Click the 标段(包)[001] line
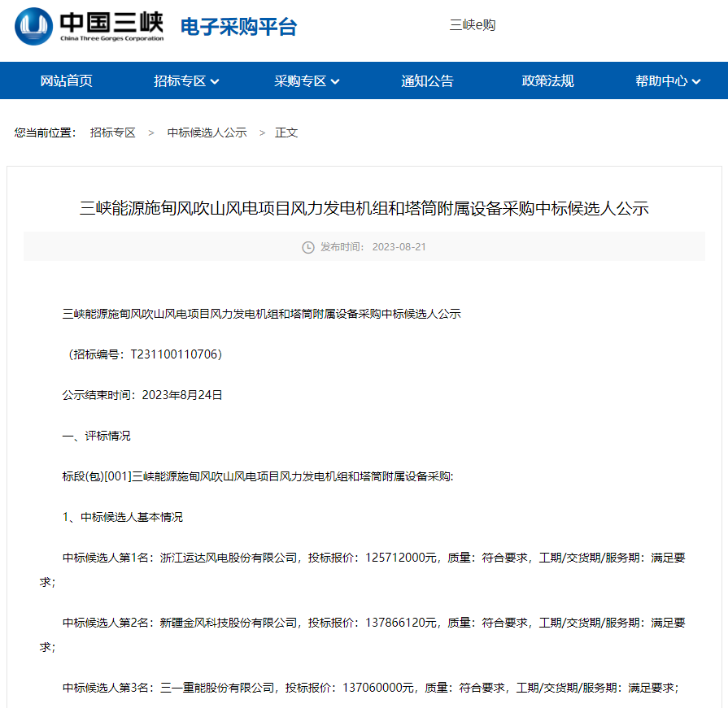 [258, 476]
